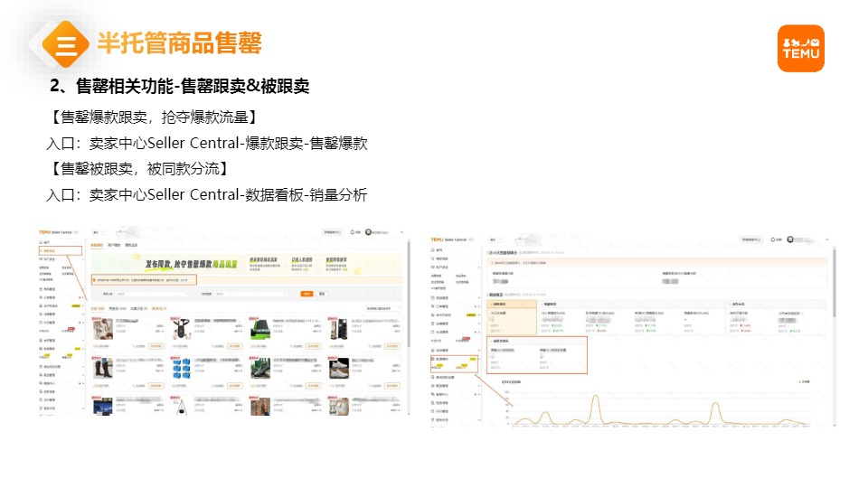This screenshot has width=868, height=488.
Task: Click the orange search button in filter bar
Action: pos(307,294)
